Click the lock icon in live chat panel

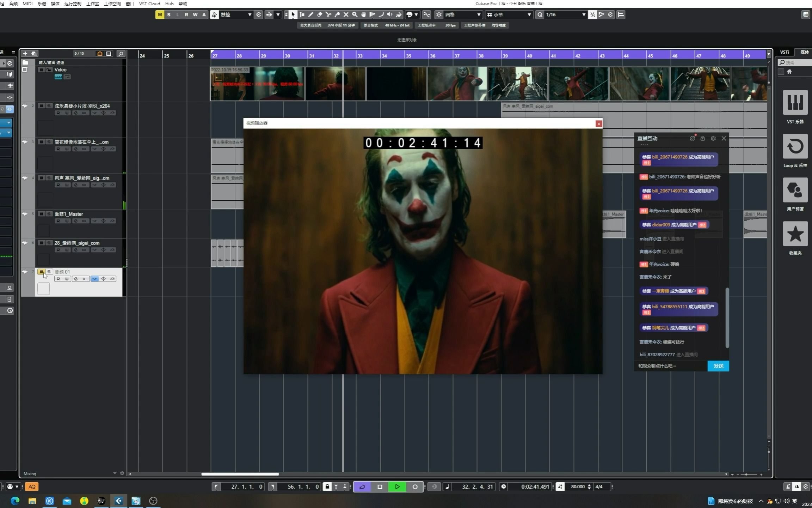coord(703,138)
